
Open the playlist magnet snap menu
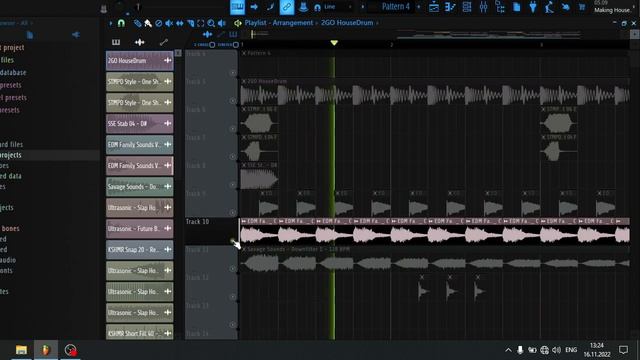pyautogui.click(x=121, y=23)
